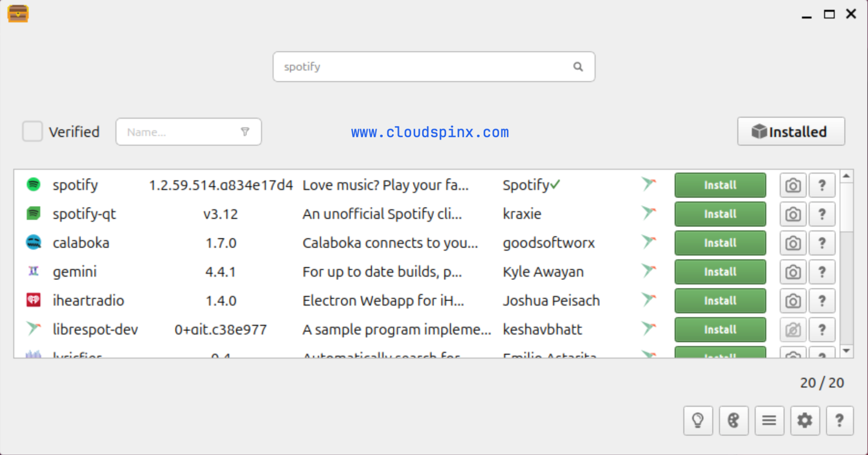Click the treasure chest app logo
The width and height of the screenshot is (868, 455).
(x=18, y=13)
